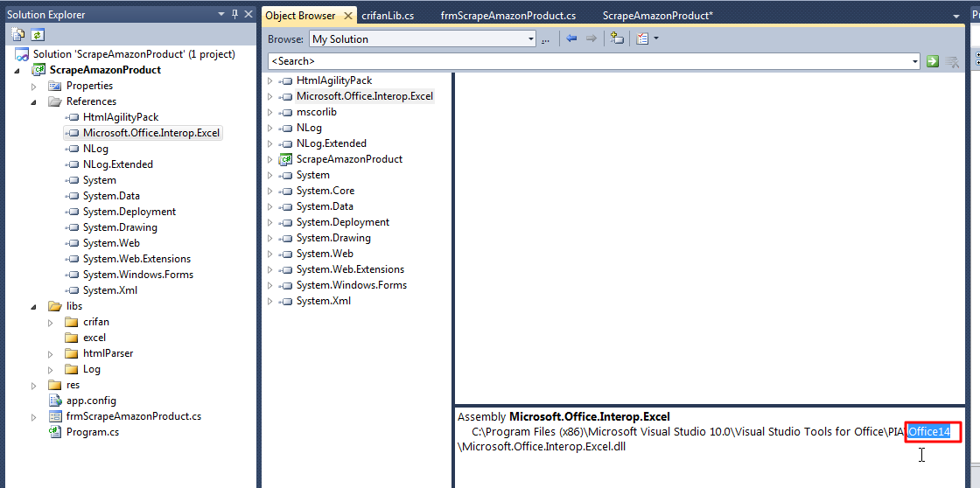
Task: Select the excel folder icon
Action: [x=71, y=338]
